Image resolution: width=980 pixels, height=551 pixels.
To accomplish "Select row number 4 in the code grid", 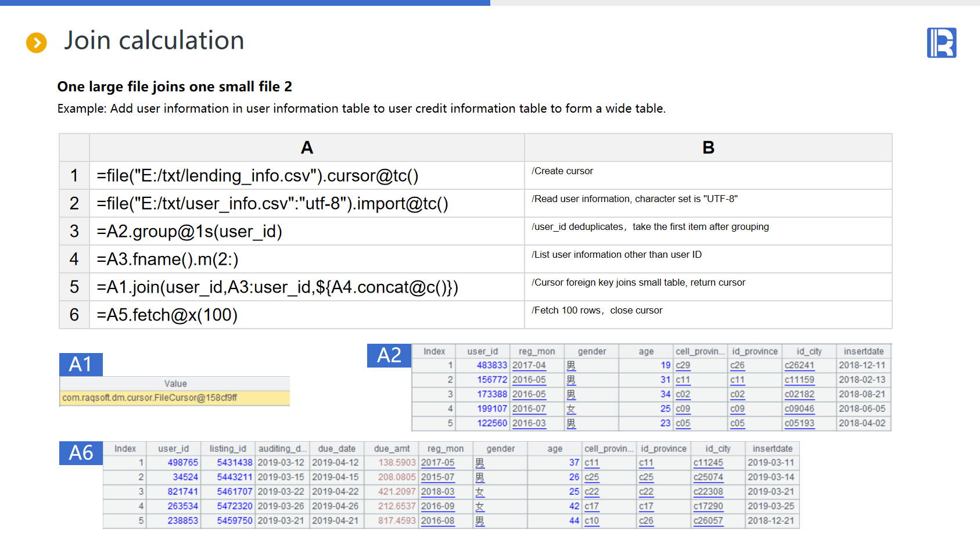I will pyautogui.click(x=74, y=259).
